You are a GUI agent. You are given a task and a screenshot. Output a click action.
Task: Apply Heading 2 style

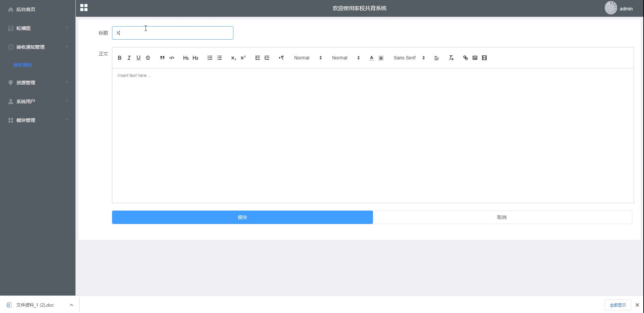196,58
